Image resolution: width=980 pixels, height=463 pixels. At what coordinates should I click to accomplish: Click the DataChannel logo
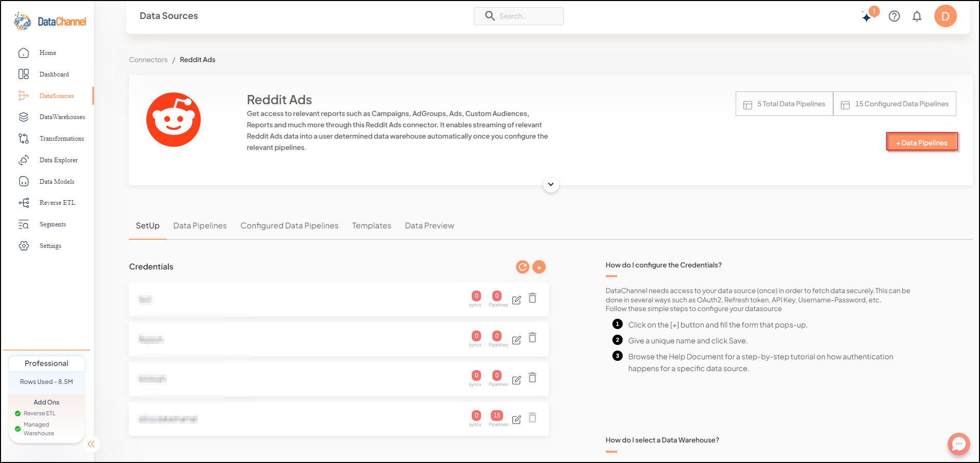pyautogui.click(x=50, y=22)
